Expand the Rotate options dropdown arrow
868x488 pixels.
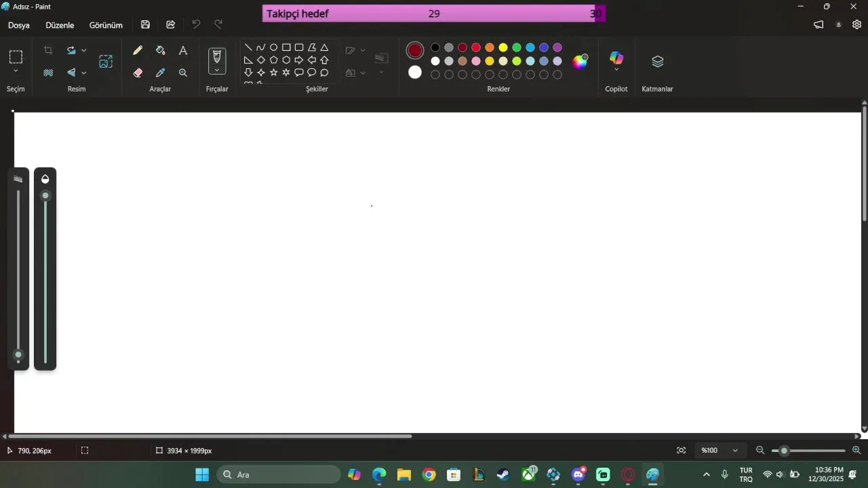[83, 50]
